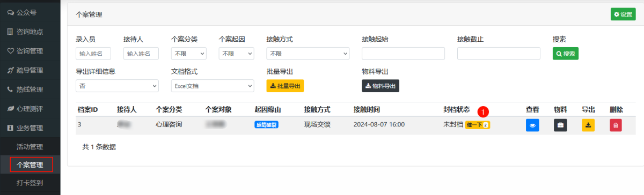Click the 批量导出 download button

tap(285, 86)
